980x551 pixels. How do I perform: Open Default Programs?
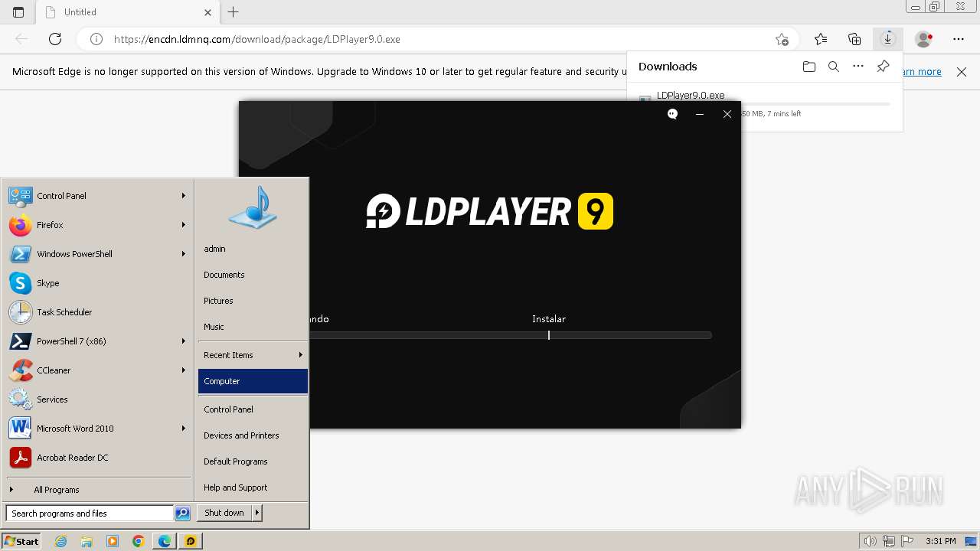[253, 461]
